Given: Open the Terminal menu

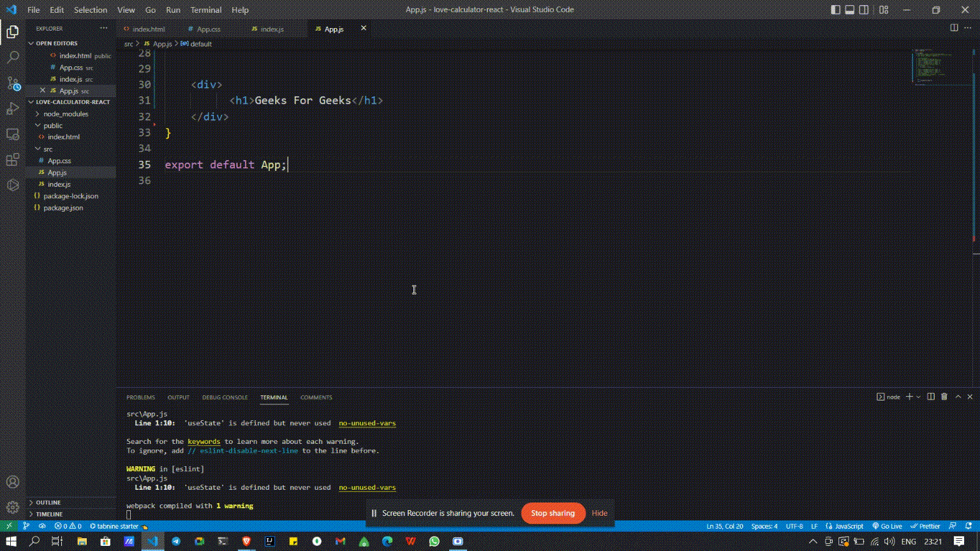Looking at the screenshot, I should click(x=206, y=10).
